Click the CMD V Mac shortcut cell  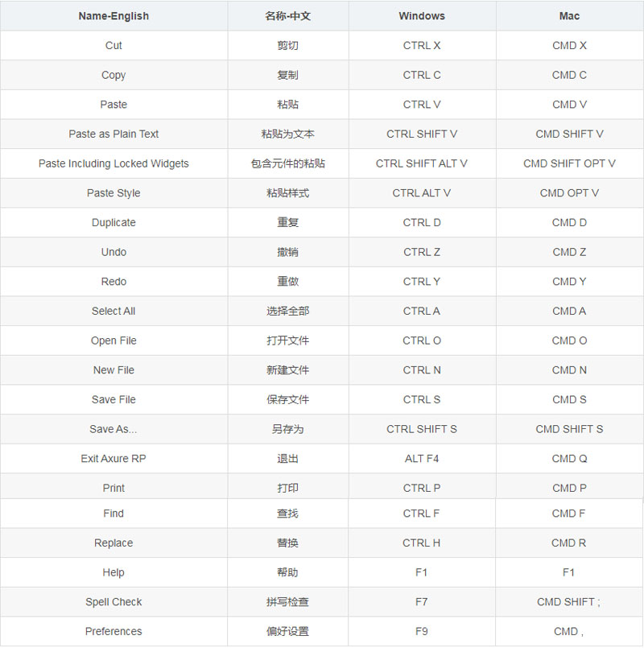coord(569,105)
